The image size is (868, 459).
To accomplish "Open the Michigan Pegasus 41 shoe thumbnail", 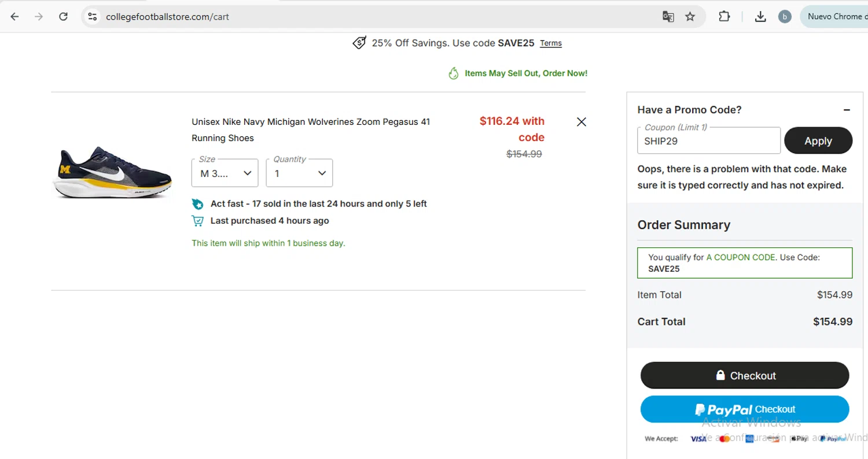I will [112, 172].
